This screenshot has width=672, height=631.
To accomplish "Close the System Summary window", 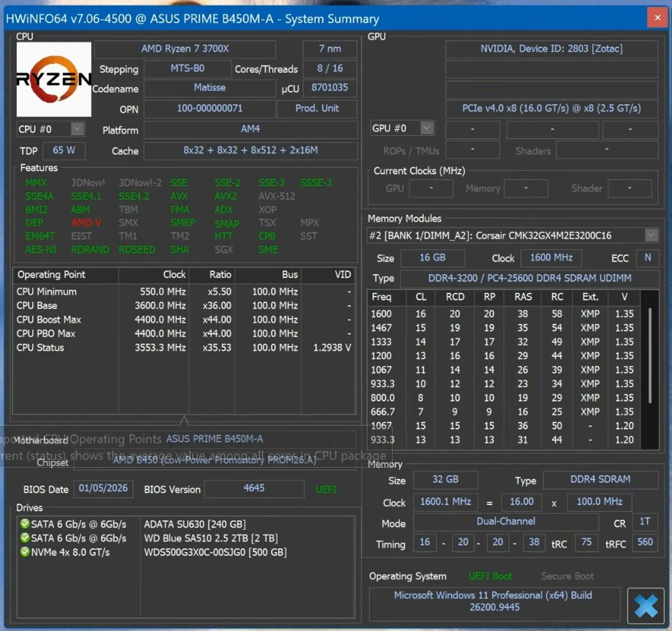I will coord(657,17).
